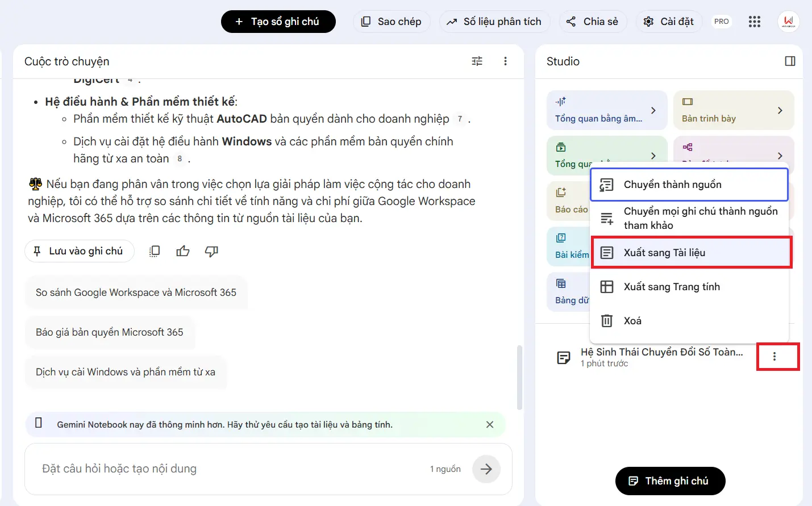Click the video overview card icon
812x506 pixels.
pos(561,147)
